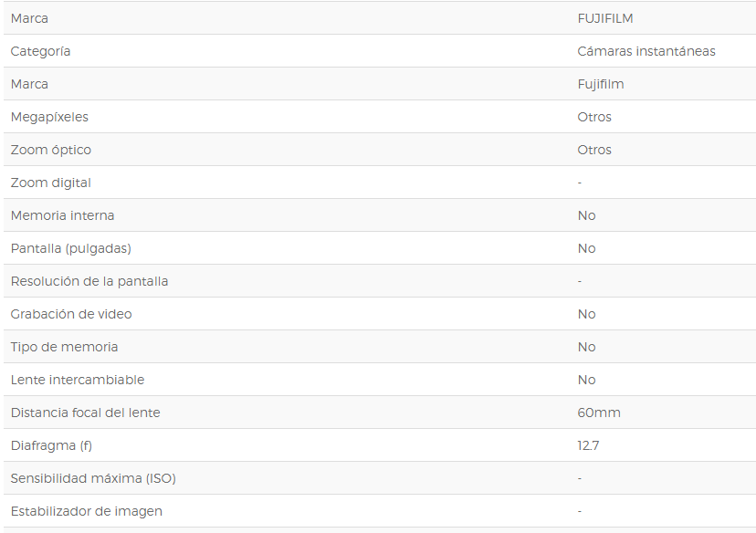Screen dimensions: 756x533
Task: Click the 12.7 Diafragma value
Action: (x=588, y=445)
